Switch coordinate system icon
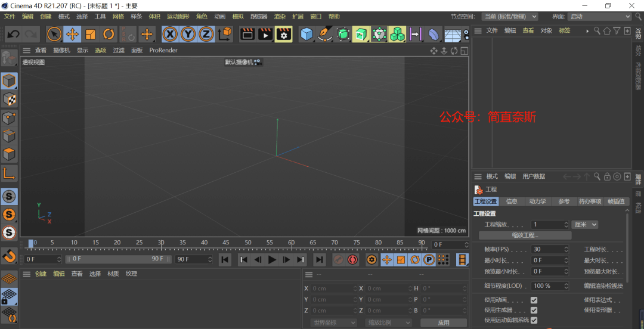Screen dimensions: 644x329 point(224,34)
